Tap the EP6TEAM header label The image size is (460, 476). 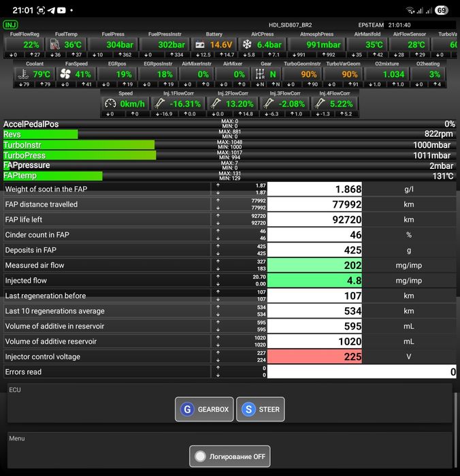point(371,25)
